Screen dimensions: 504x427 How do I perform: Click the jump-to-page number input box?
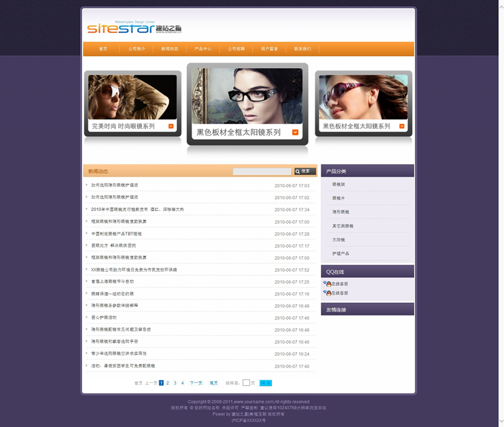(246, 383)
